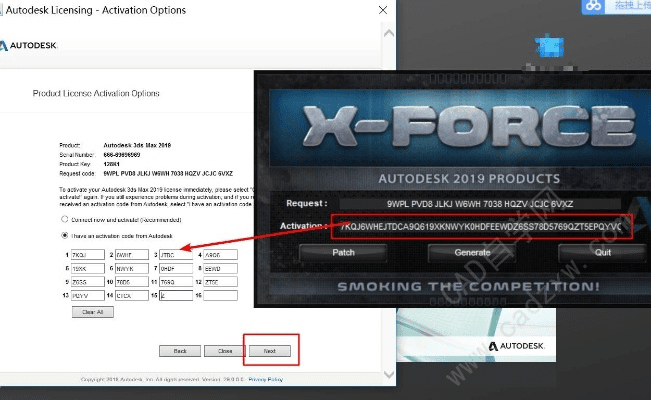The height and width of the screenshot is (400, 651).
Task: Click activation code box number 9
Action: [88, 282]
